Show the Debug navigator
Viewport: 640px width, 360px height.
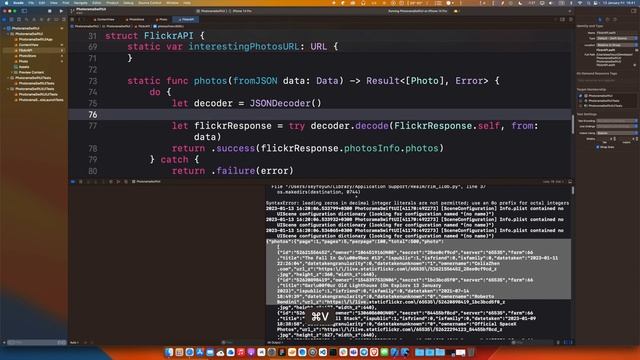[49, 19]
